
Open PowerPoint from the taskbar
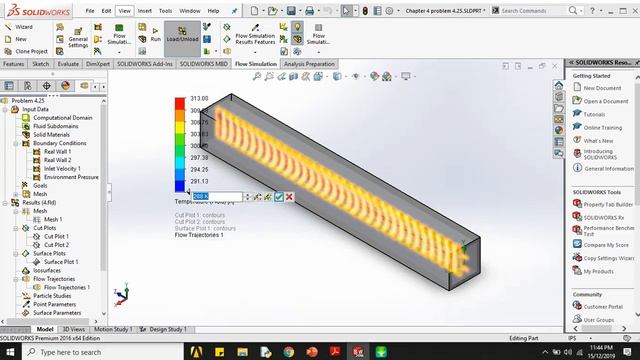(x=312, y=352)
